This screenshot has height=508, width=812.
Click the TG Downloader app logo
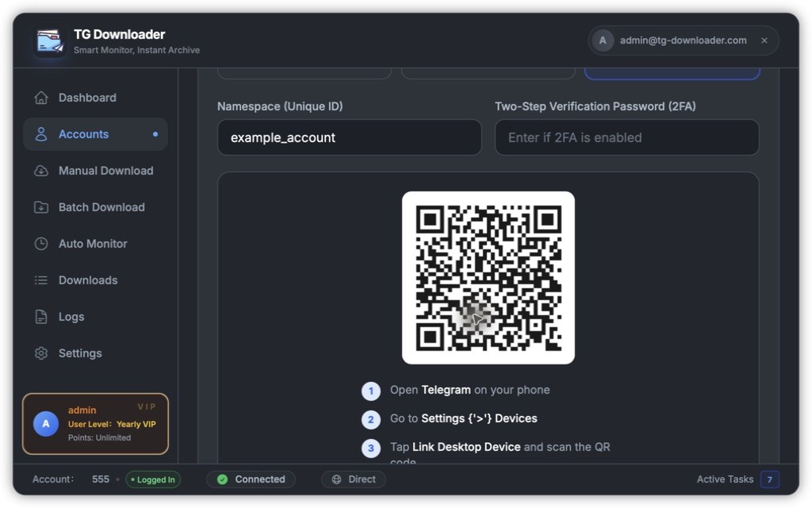tap(50, 41)
